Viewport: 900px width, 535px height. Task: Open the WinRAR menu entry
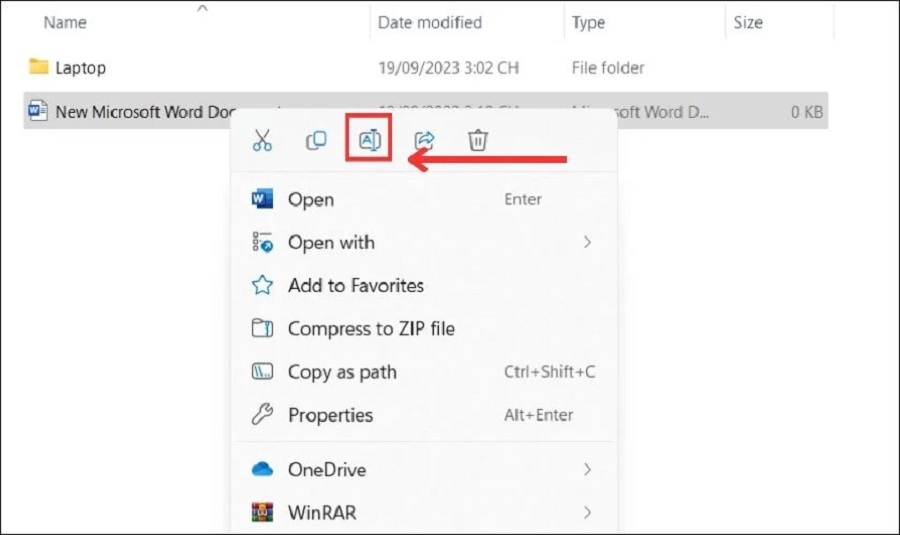(x=424, y=512)
